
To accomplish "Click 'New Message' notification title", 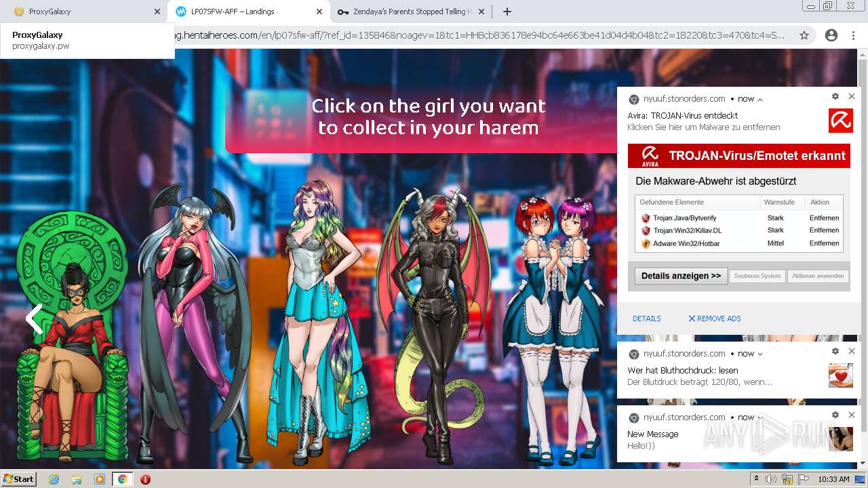I will click(652, 434).
